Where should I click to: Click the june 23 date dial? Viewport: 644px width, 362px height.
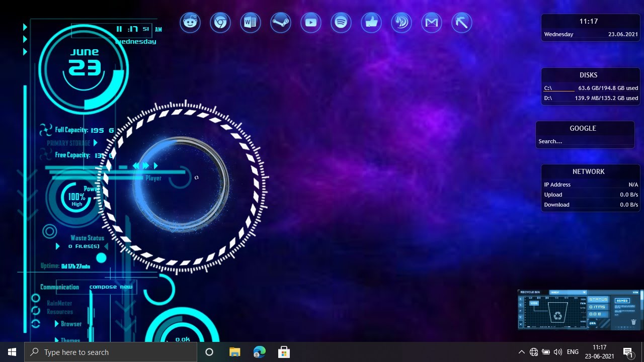point(84,69)
